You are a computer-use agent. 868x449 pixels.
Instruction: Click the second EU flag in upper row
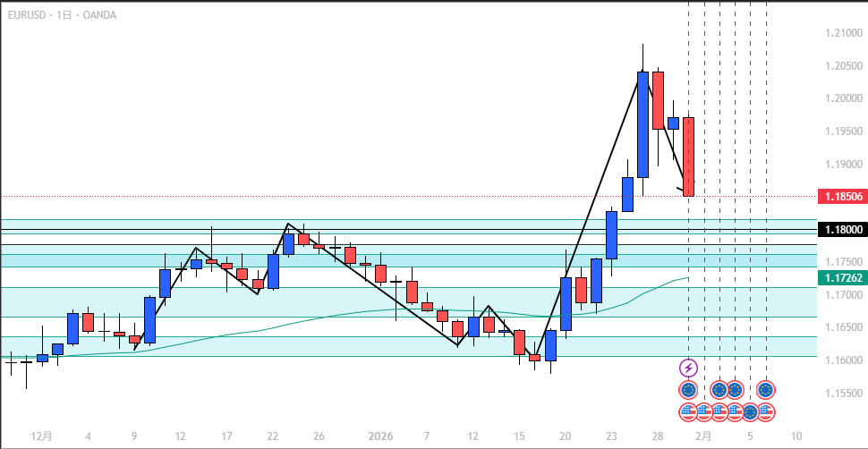point(719,390)
